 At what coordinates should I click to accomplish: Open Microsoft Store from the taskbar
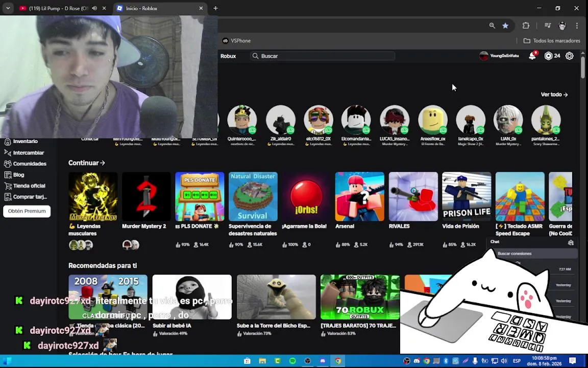click(x=247, y=361)
